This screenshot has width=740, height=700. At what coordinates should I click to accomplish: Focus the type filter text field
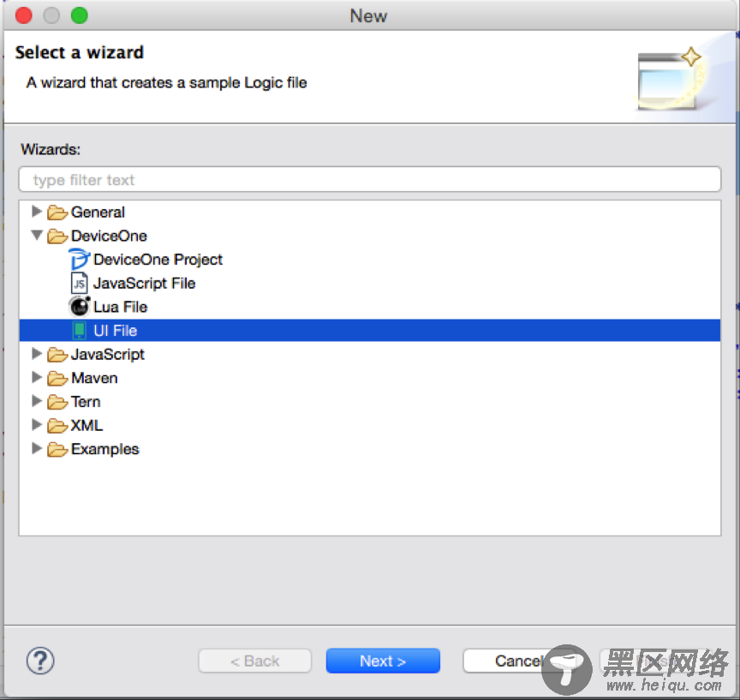tap(369, 179)
